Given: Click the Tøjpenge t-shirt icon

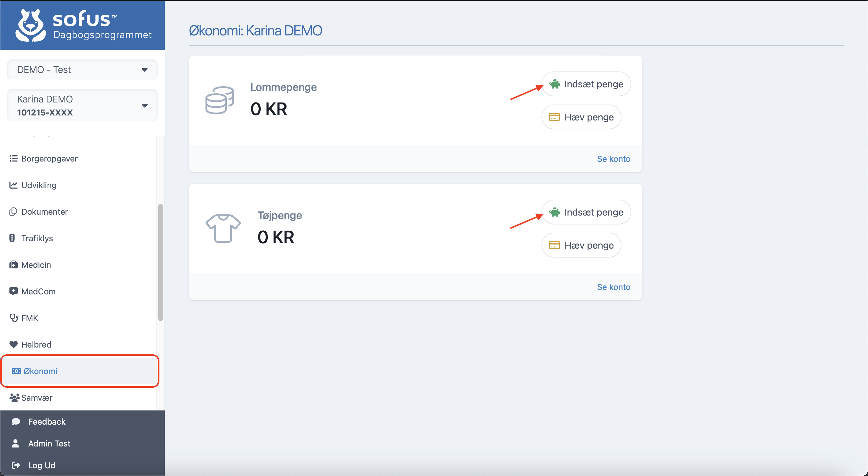Looking at the screenshot, I should coord(223,228).
